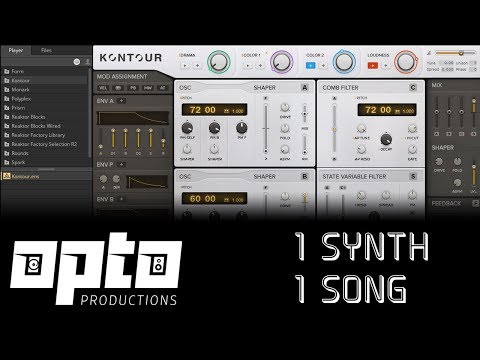This screenshot has height=360, width=480.
Task: Click the OSC B pitch display 60 00
Action: 214,199
